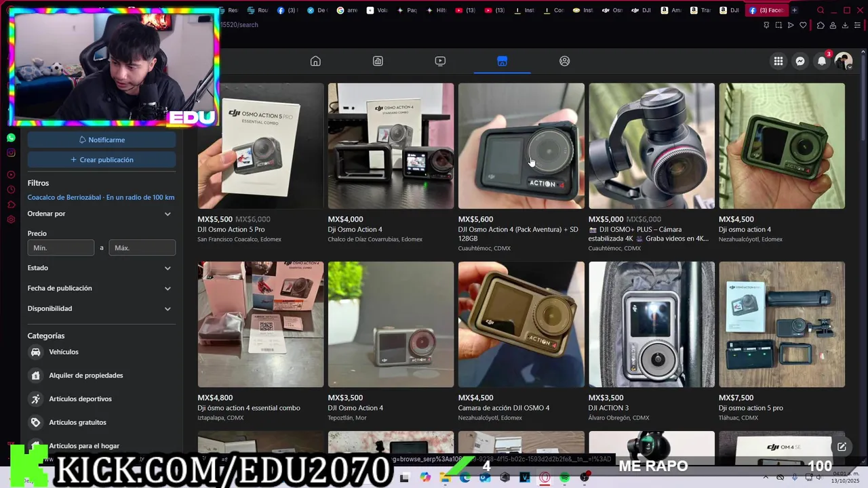Click the Crear publicación button
The image size is (868, 488).
102,160
